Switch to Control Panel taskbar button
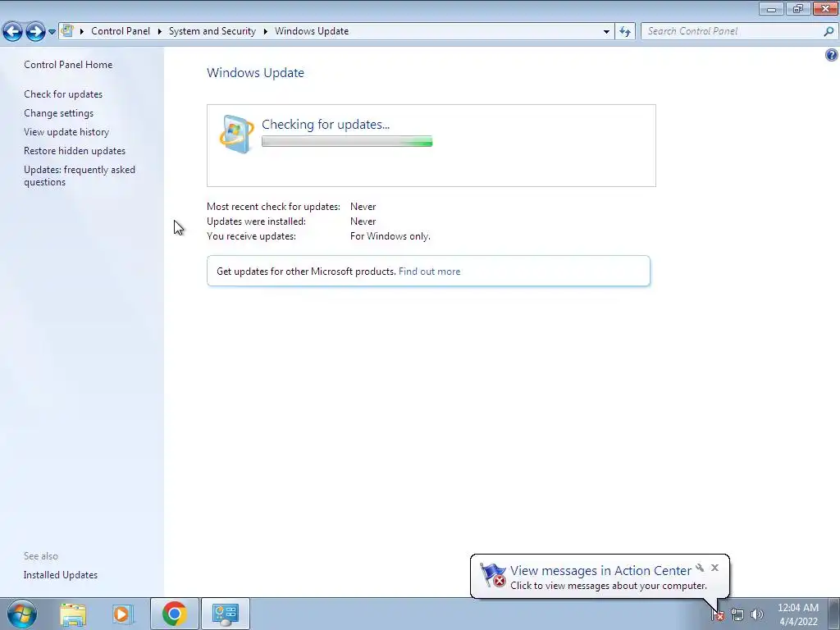The height and width of the screenshot is (630, 840). pyautogui.click(x=225, y=614)
